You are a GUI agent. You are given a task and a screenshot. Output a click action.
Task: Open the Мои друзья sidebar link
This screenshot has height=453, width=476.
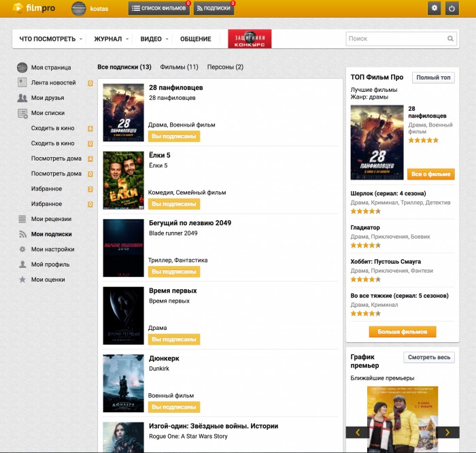tap(48, 98)
